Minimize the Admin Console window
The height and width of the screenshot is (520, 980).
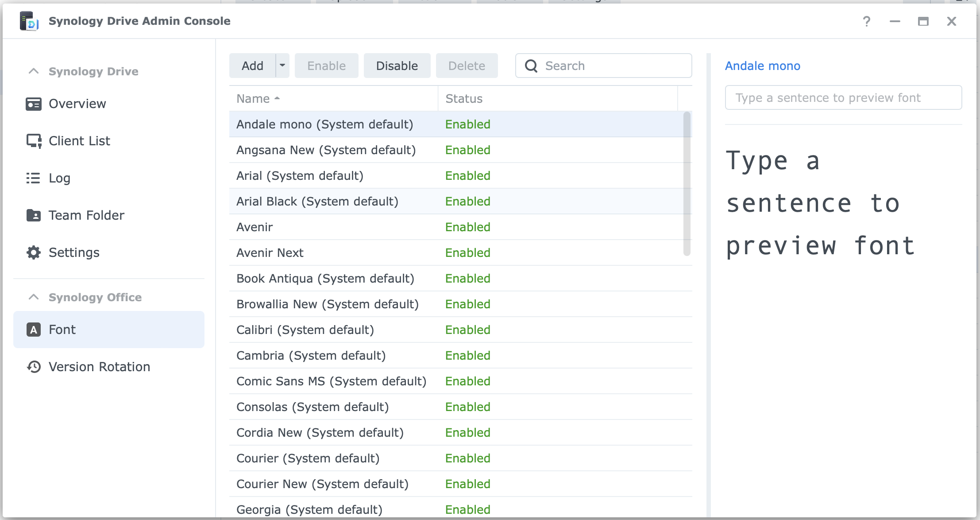pos(895,21)
